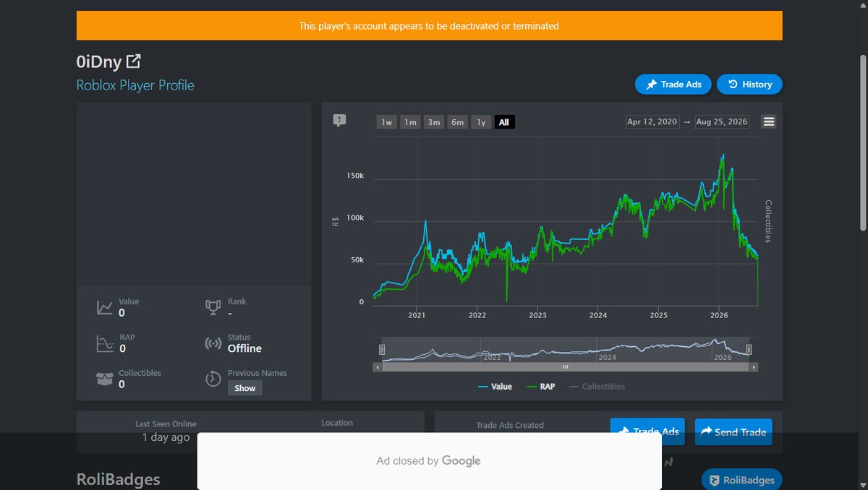The height and width of the screenshot is (490, 868).
Task: Select the 1y chart range
Action: click(481, 122)
